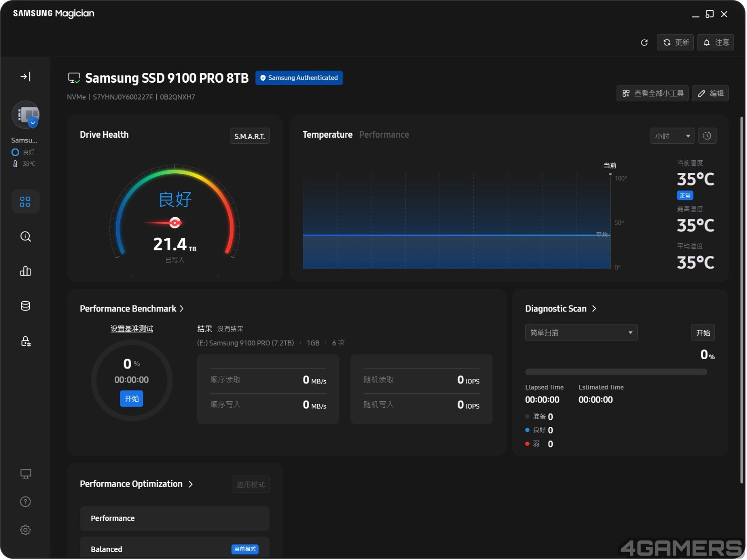Expand the collapsed sidebar with the arrow icon

(x=25, y=77)
